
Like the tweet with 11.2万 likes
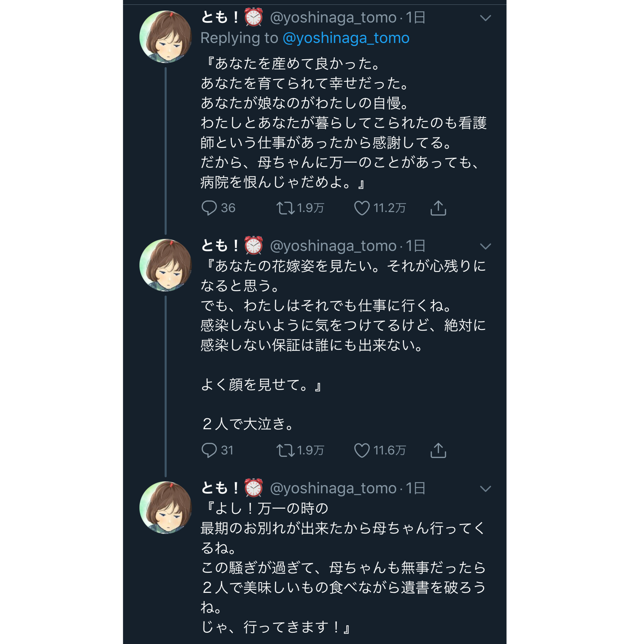point(362,208)
